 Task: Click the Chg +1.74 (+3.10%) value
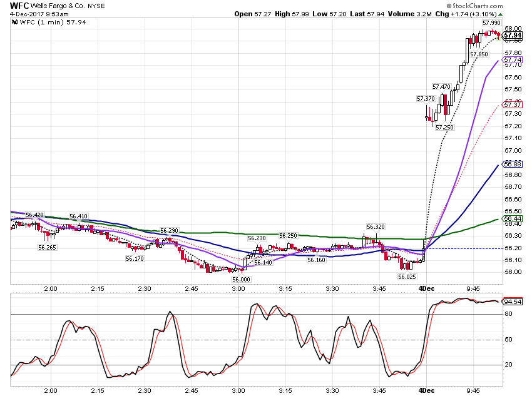[466, 14]
